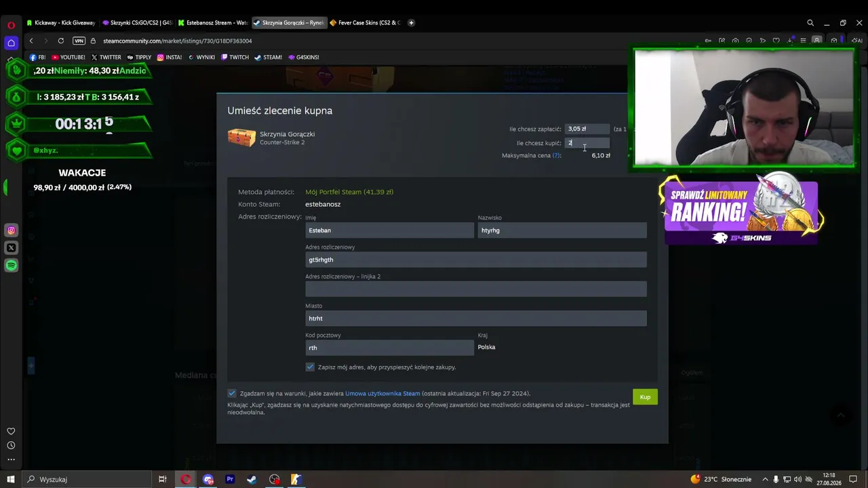This screenshot has width=868, height=488.
Task: Open Steam from the taskbar
Action: 252,479
